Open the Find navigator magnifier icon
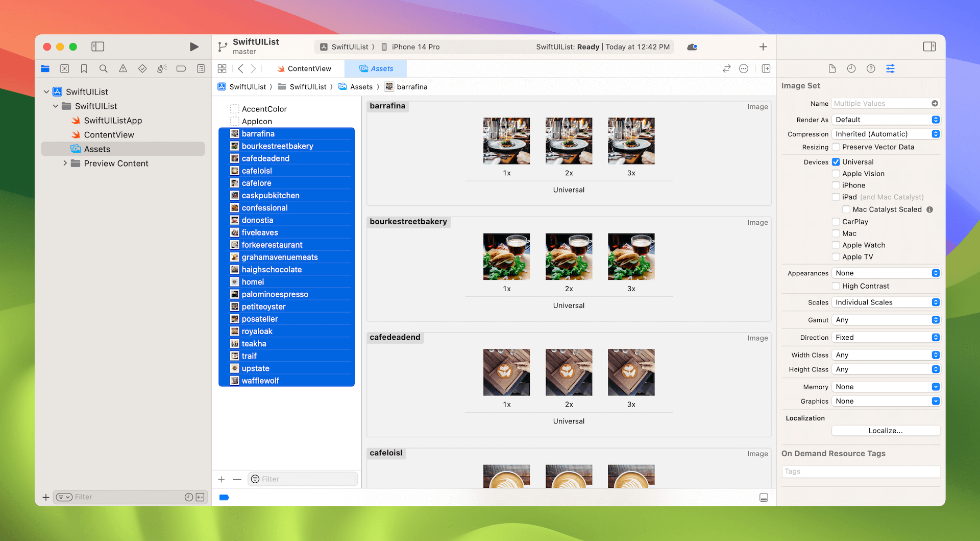 (x=104, y=68)
